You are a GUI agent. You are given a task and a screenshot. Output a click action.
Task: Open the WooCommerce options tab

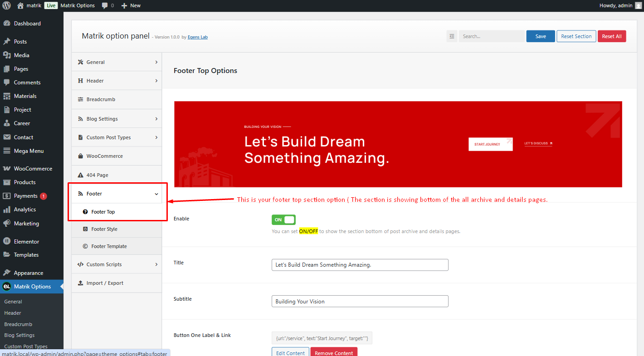[x=117, y=156]
